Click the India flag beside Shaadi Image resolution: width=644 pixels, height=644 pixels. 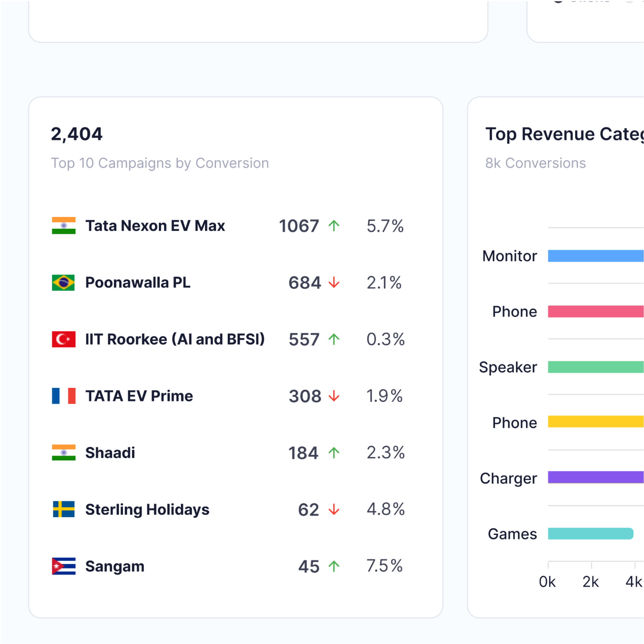(x=64, y=452)
